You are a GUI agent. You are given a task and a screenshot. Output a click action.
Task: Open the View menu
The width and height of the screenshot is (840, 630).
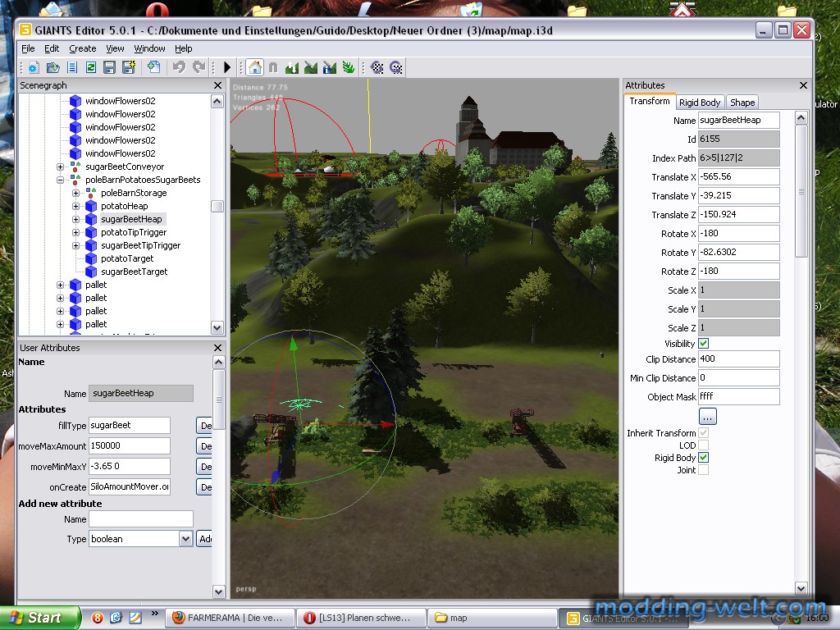tap(115, 48)
